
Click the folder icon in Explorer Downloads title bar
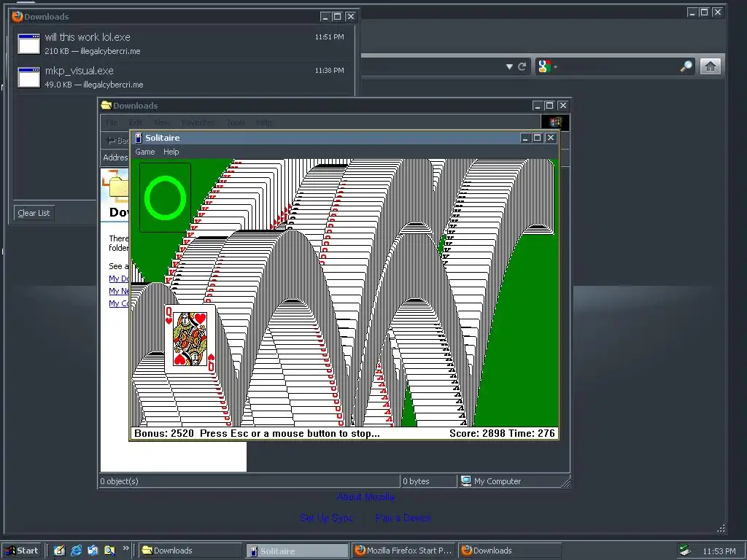(x=107, y=105)
